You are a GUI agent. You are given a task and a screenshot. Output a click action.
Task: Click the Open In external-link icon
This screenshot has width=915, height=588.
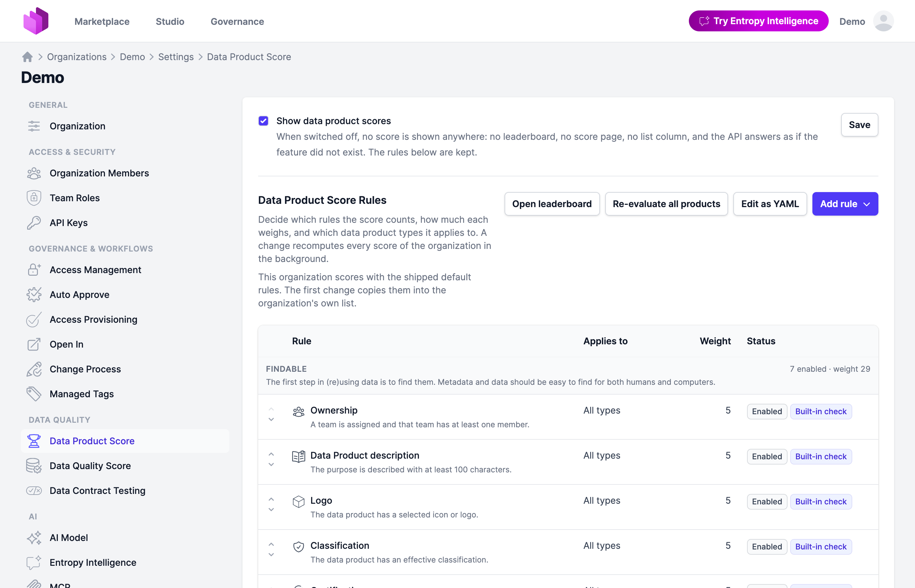tap(34, 344)
